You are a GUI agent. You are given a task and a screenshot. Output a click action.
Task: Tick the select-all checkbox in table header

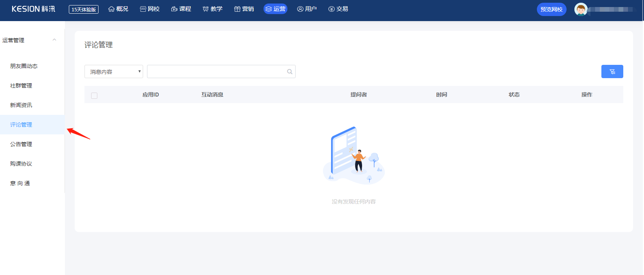[x=94, y=95]
